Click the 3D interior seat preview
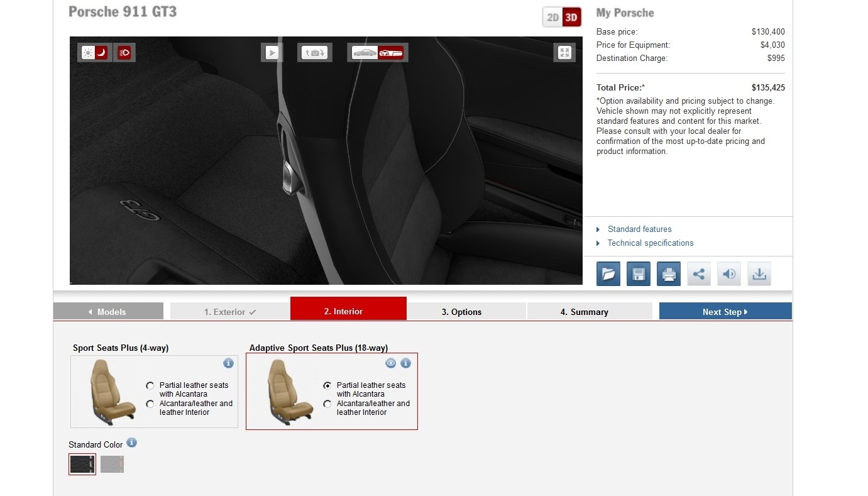The image size is (868, 496). (x=326, y=160)
